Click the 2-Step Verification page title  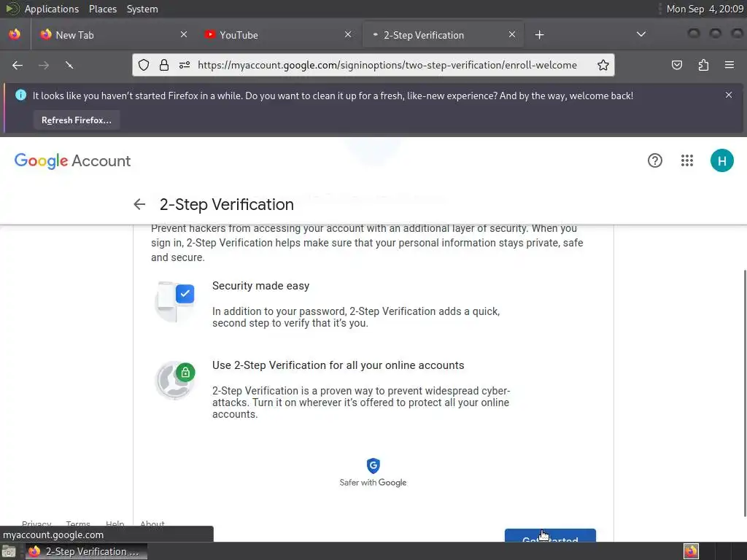pos(227,204)
